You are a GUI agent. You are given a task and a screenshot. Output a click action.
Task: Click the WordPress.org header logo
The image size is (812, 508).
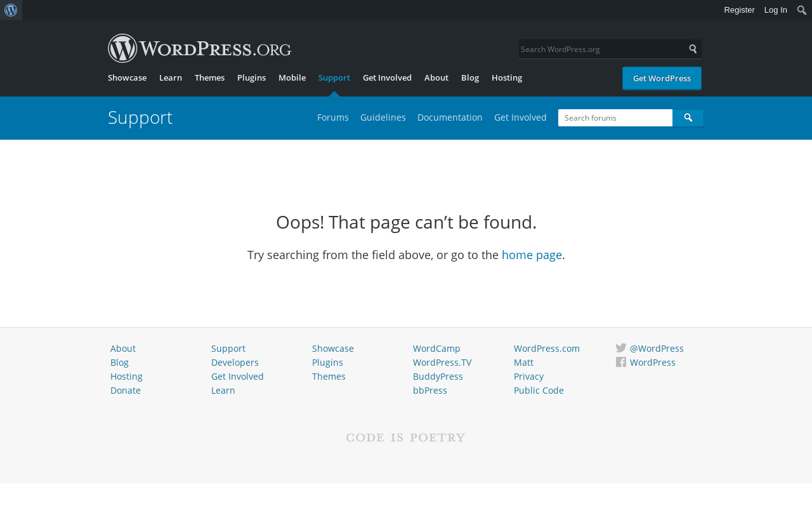(200, 48)
